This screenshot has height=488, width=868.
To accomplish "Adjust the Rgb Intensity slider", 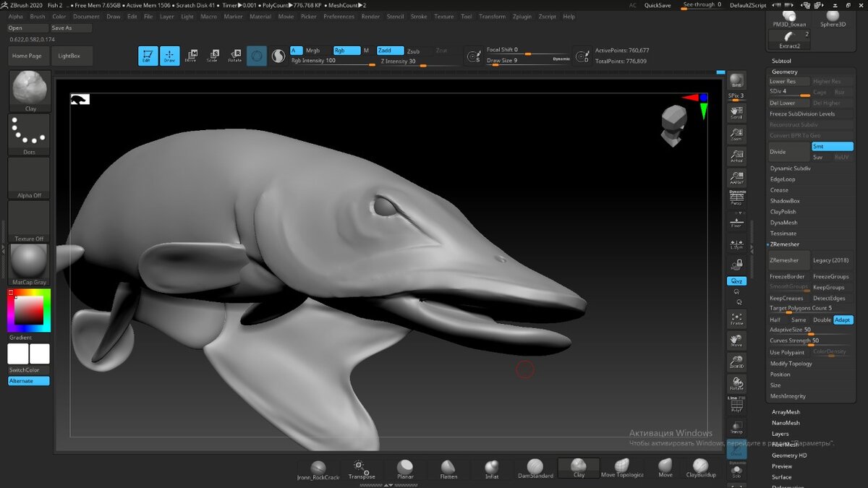I will (332, 61).
